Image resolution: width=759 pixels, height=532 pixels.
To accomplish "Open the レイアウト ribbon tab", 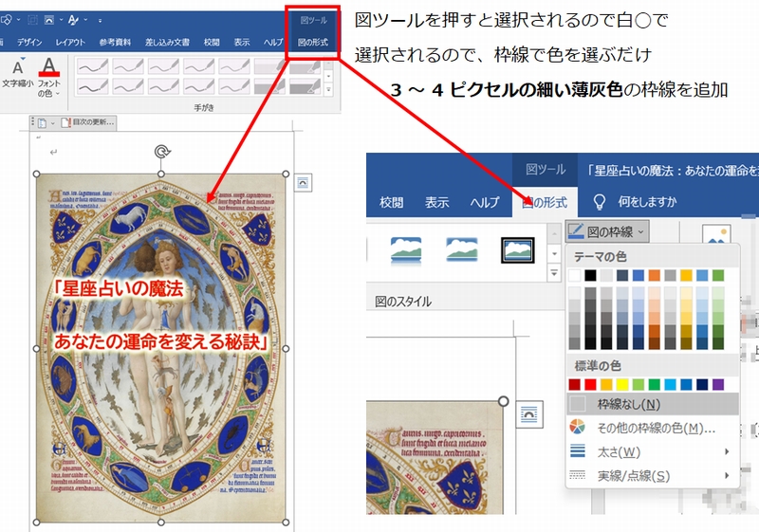I will 70,43.
